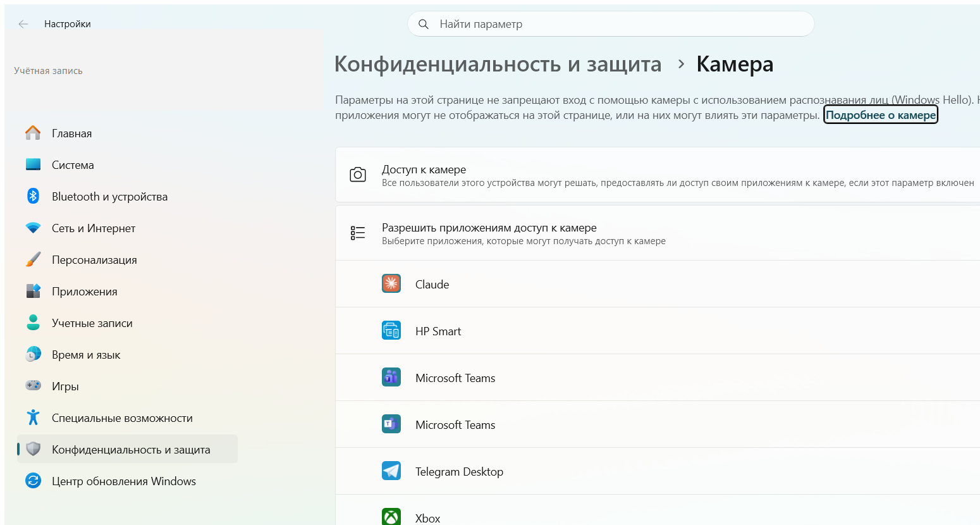Click the back arrow next to Настройки
The width and height of the screenshot is (980, 525).
point(23,24)
